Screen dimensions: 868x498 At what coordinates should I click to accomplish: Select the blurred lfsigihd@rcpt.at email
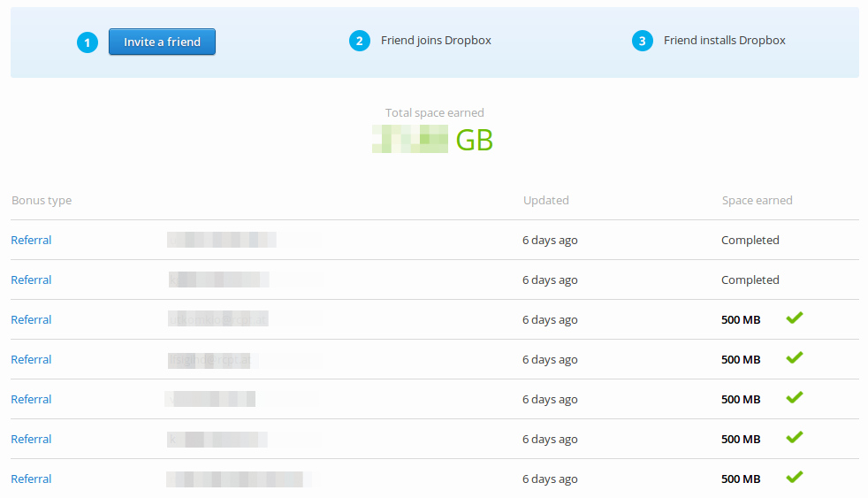(209, 360)
